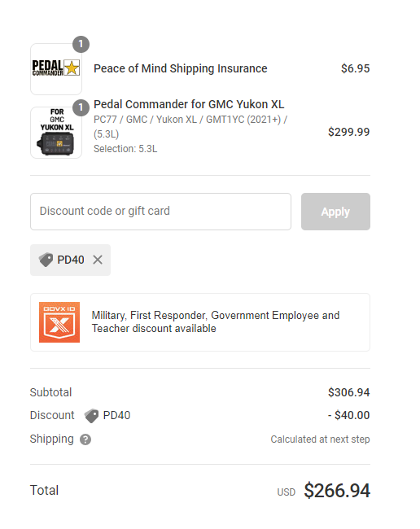Click the tag icon beside Discount PD40
Image resolution: width=420 pixels, height=529 pixels.
[91, 416]
